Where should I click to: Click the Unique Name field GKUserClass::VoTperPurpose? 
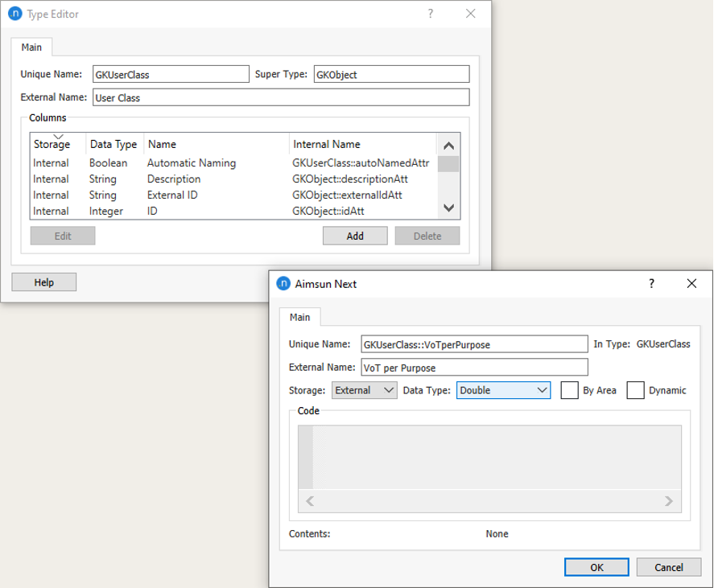point(474,344)
